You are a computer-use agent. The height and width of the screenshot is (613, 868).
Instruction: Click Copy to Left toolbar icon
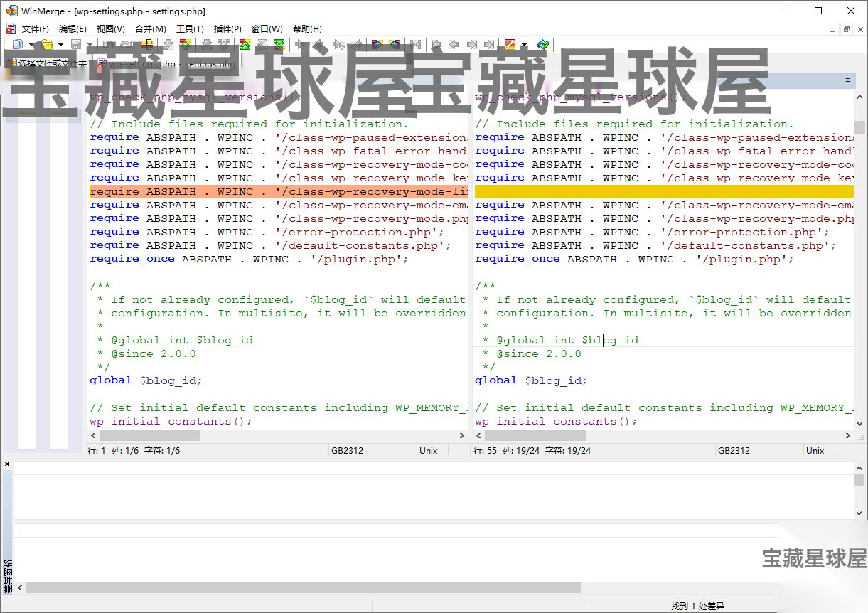[x=319, y=44]
